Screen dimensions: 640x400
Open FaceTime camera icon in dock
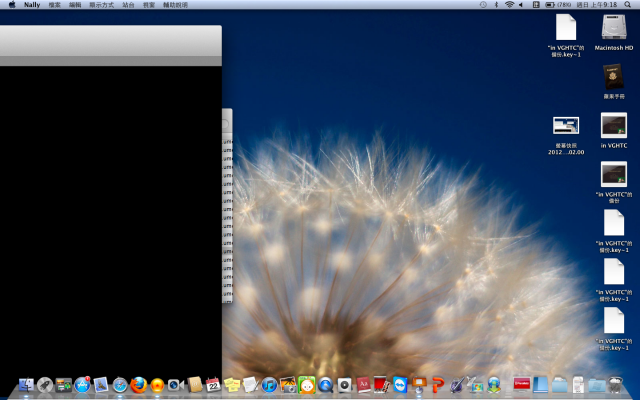pyautogui.click(x=176, y=384)
